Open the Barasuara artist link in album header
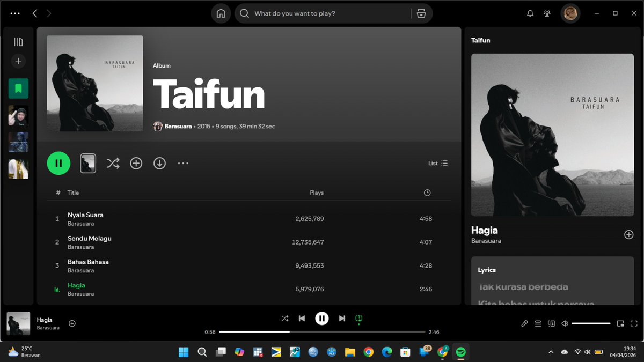The image size is (644, 362). [178, 127]
